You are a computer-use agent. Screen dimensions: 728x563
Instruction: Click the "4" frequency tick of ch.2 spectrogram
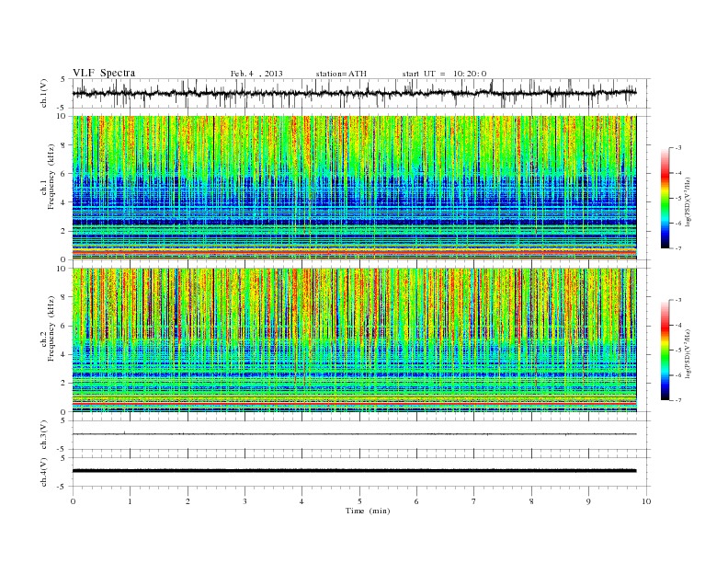[64, 355]
